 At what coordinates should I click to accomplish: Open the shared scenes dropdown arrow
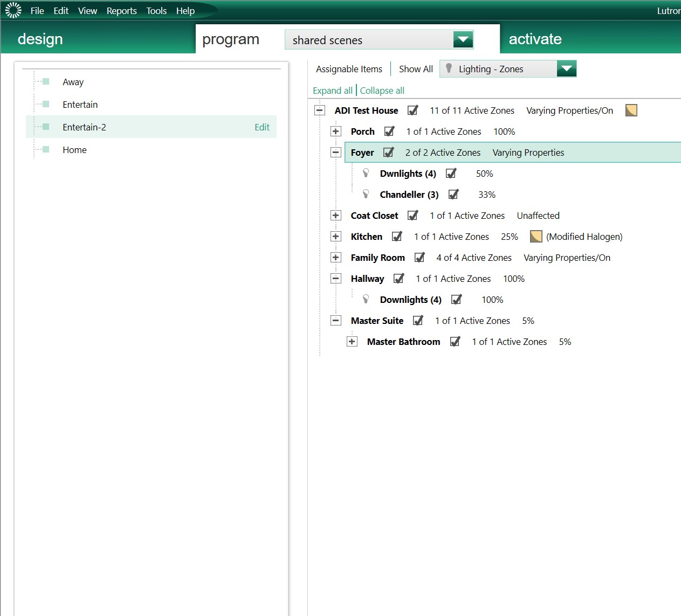(463, 39)
